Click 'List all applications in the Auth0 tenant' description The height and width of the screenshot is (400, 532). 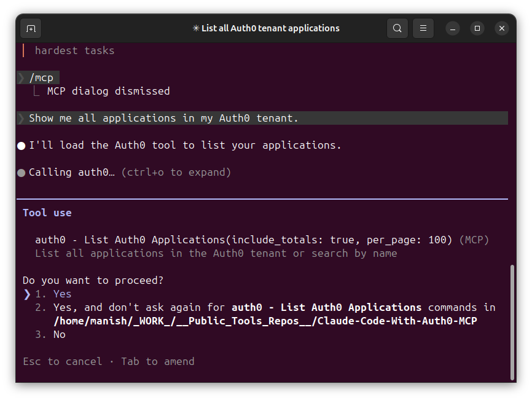coord(216,253)
